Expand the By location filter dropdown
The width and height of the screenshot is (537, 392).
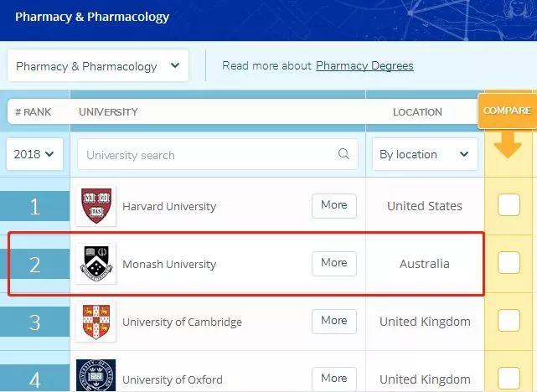point(425,154)
